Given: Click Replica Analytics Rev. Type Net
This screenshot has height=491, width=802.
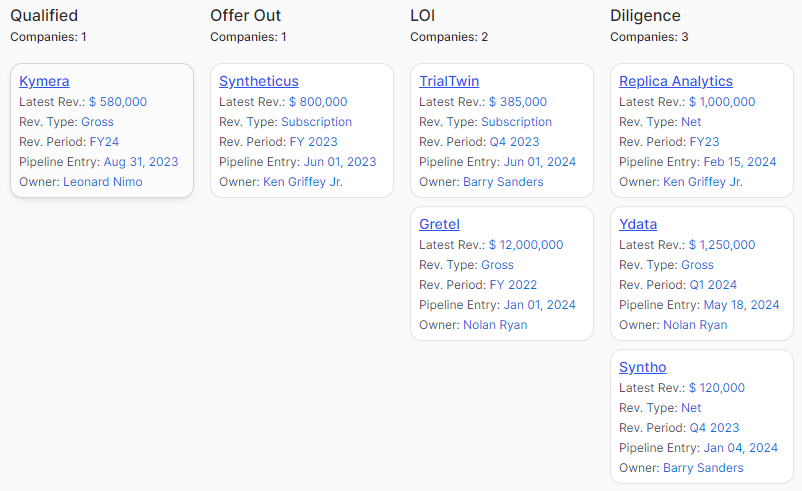Looking at the screenshot, I should 691,122.
